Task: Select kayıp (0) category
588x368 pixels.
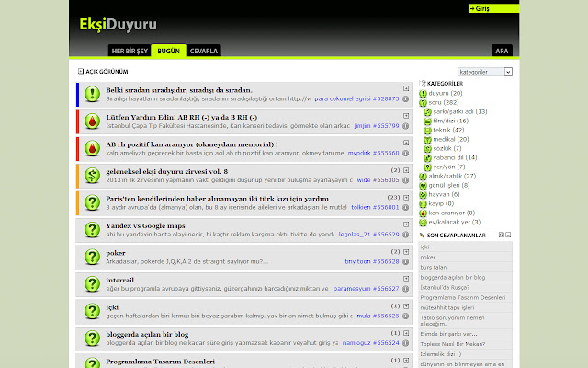Action: [x=441, y=203]
